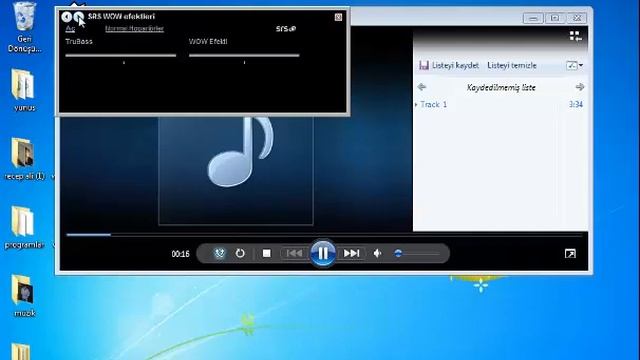
Task: Close the SRS WOW efektleri panel
Action: (338, 17)
